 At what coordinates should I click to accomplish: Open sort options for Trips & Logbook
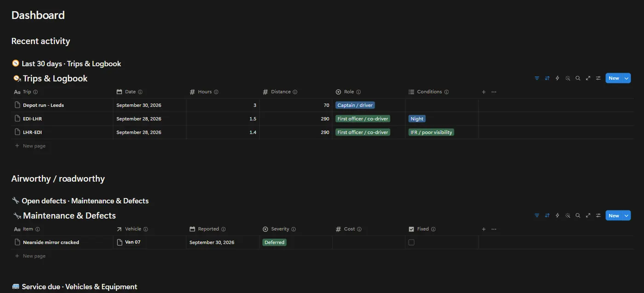tap(547, 78)
